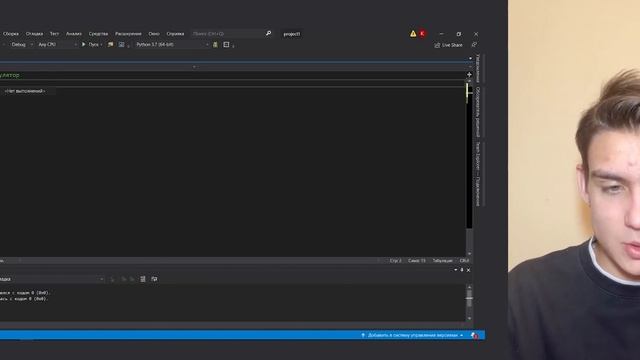Click the blue window icon in toolbar
The image size is (640, 360).
tap(121, 44)
